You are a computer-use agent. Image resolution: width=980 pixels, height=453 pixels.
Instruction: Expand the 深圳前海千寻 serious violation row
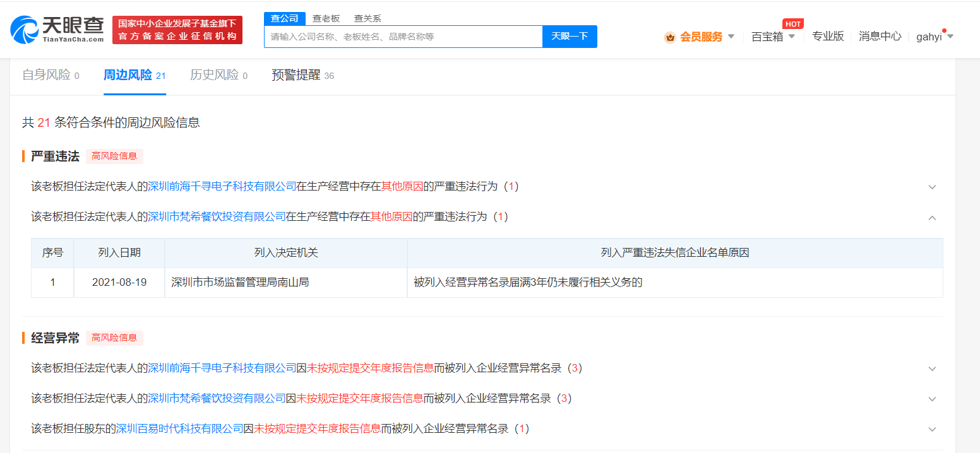pyautogui.click(x=932, y=187)
